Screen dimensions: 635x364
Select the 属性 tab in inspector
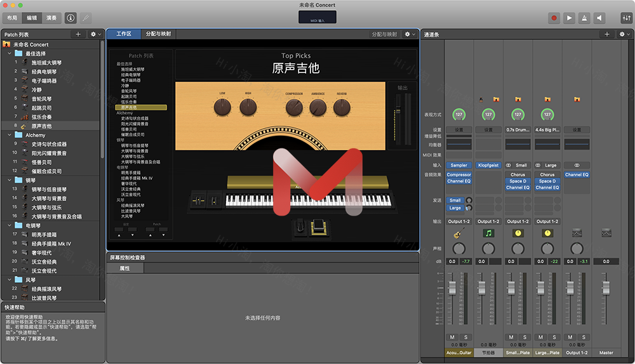pos(124,268)
